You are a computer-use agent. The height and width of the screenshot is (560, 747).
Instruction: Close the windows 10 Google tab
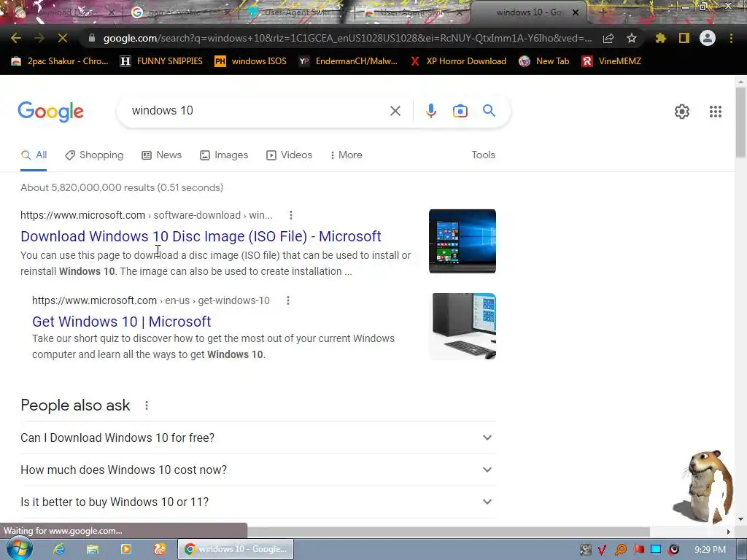pos(576,12)
